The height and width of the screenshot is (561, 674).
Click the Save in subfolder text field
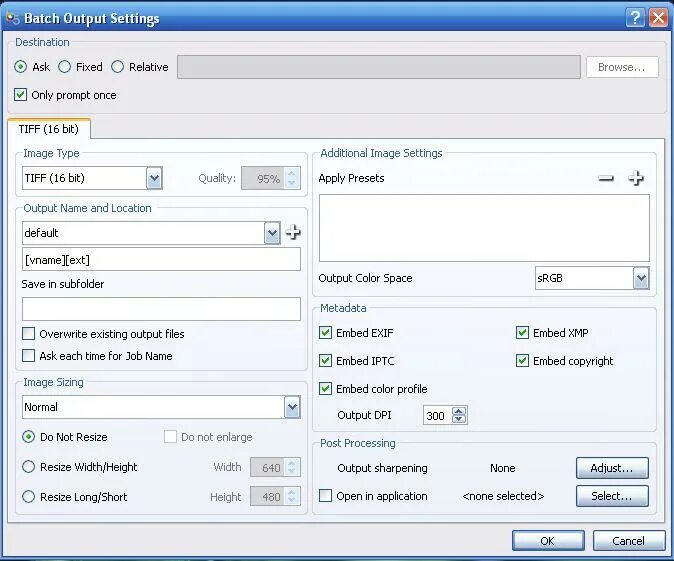coord(161,309)
